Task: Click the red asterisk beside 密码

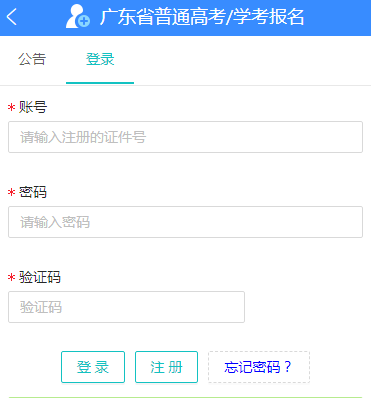Action: click(x=12, y=192)
